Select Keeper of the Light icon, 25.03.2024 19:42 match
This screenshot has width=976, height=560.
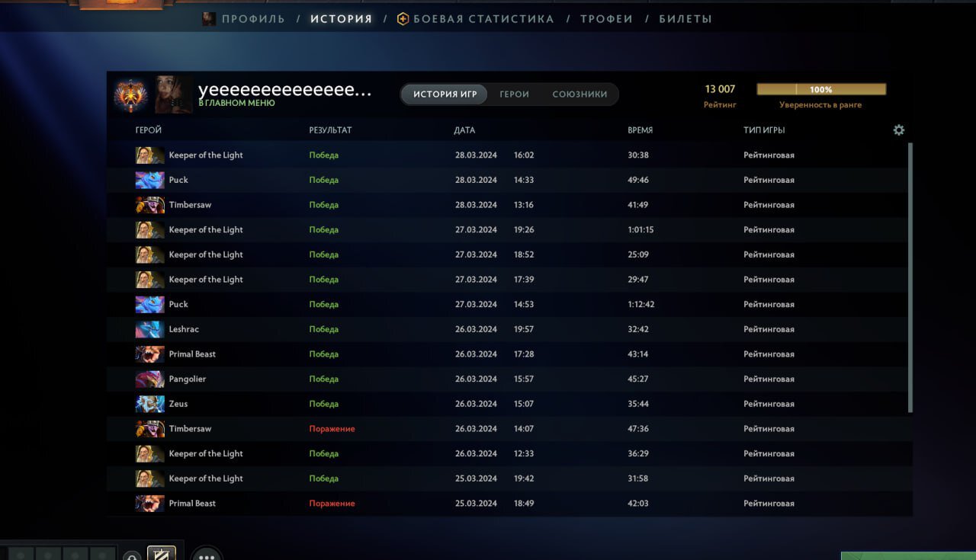tap(149, 478)
